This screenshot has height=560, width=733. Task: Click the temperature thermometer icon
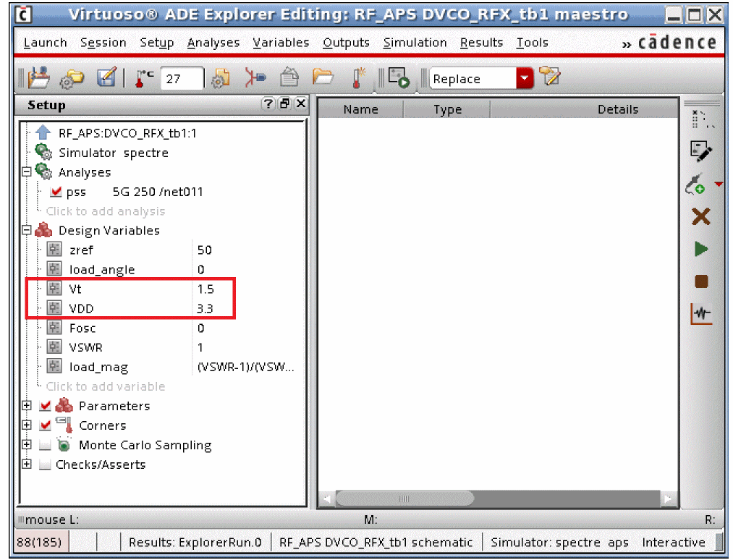click(144, 78)
